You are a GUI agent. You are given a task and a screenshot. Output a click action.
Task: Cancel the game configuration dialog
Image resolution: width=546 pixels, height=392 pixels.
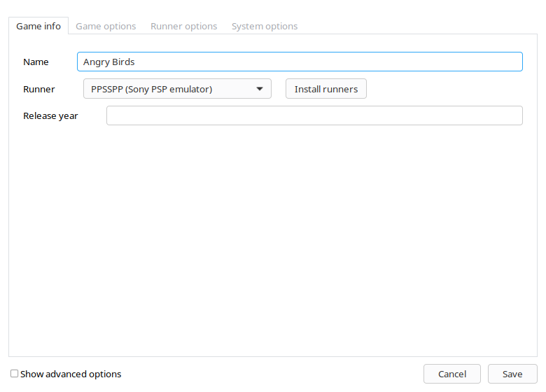451,374
